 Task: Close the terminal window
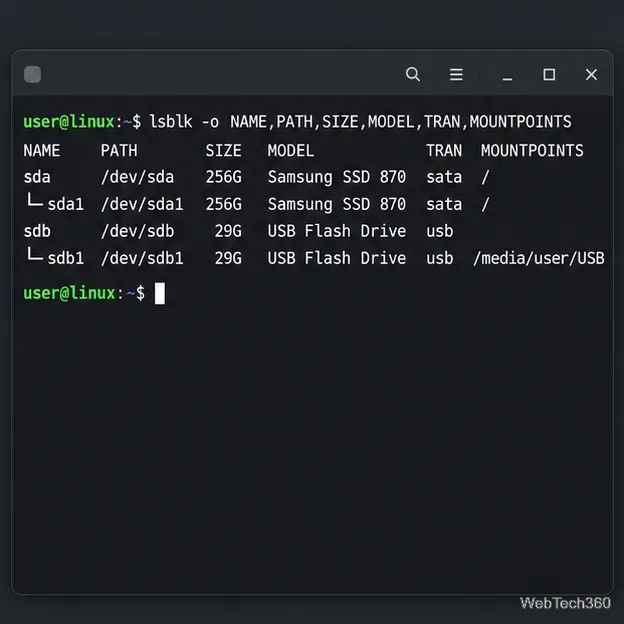click(591, 74)
